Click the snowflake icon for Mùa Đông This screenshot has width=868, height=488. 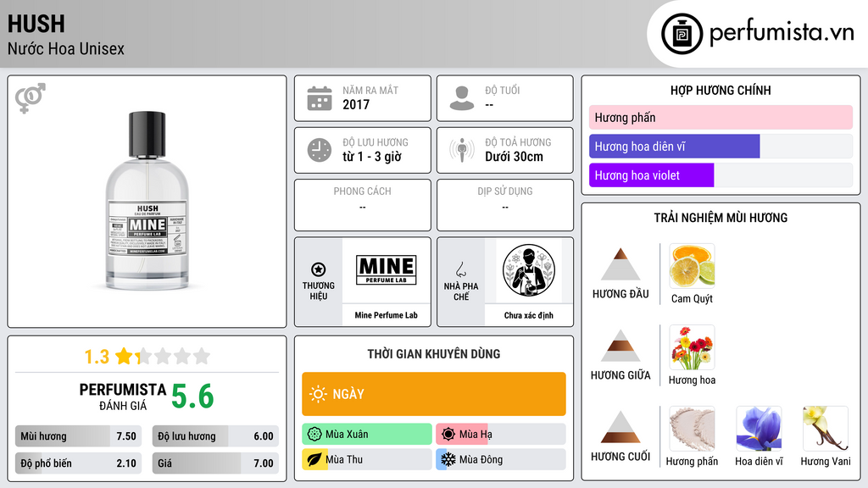pyautogui.click(x=448, y=459)
